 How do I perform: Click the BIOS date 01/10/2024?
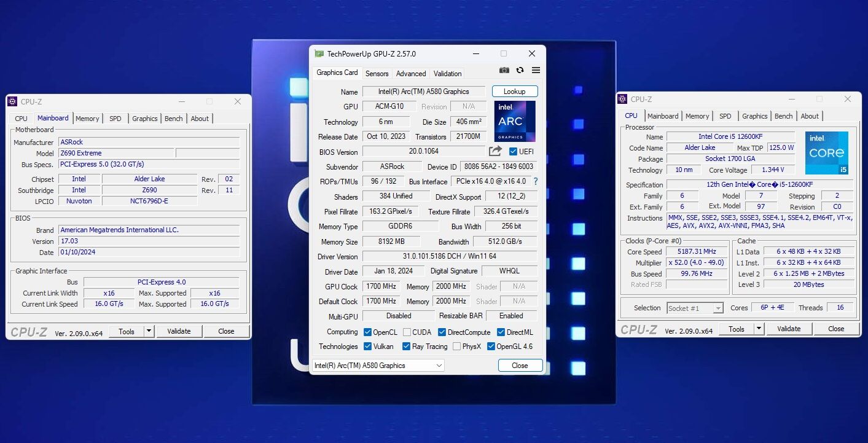coord(149,252)
